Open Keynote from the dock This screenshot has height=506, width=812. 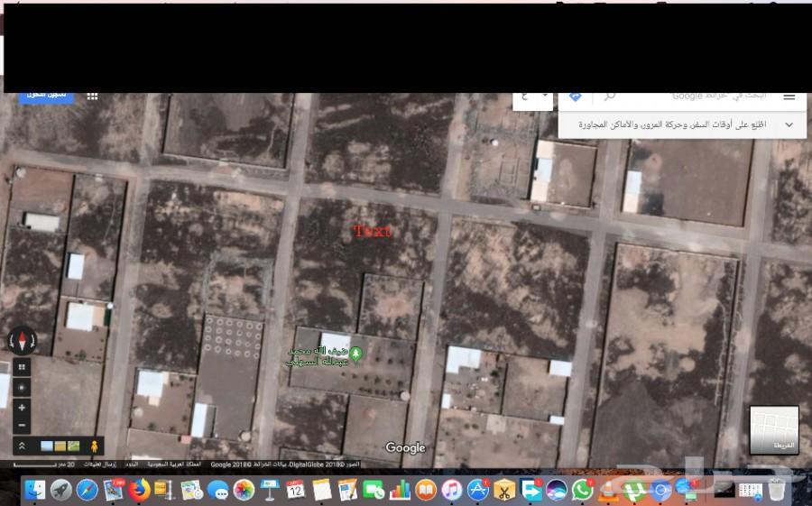tap(270, 490)
